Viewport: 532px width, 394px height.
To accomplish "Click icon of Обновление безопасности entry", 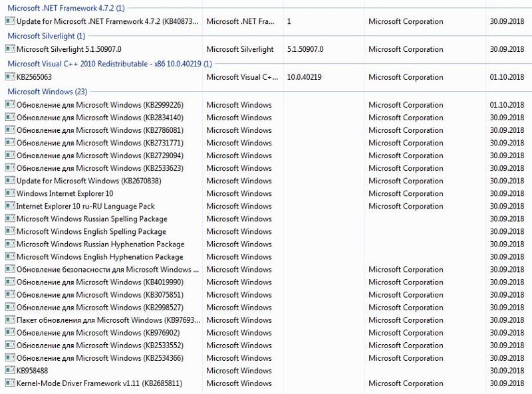I will [x=10, y=269].
